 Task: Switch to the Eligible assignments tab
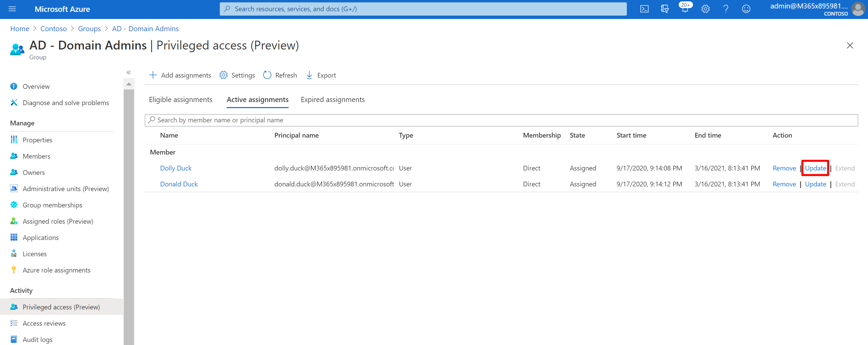point(180,99)
